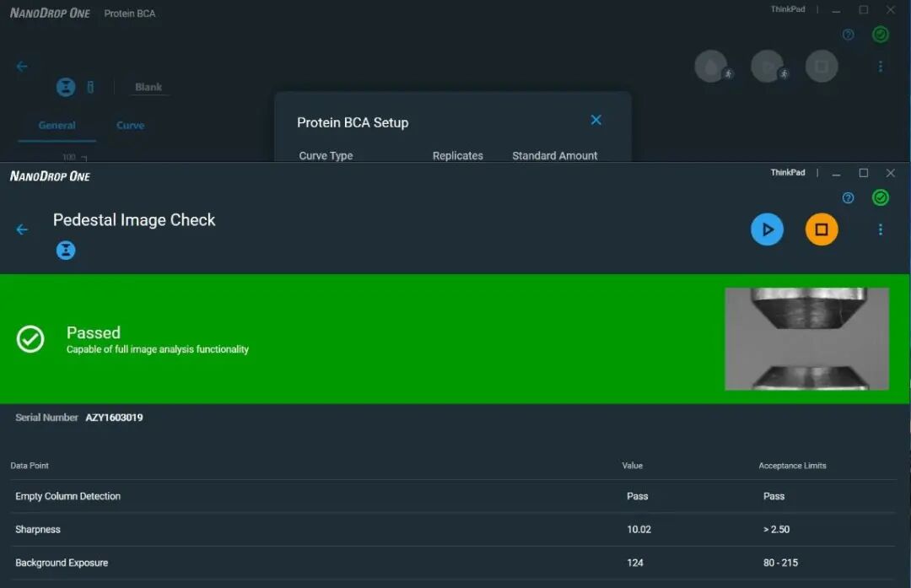The height and width of the screenshot is (588, 911).
Task: Click acceptance limit 80 - 215
Action: pyautogui.click(x=780, y=563)
